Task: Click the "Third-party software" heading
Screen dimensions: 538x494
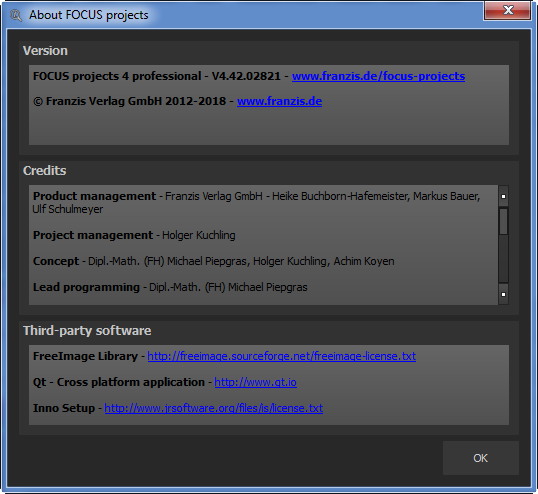Action: click(x=87, y=331)
